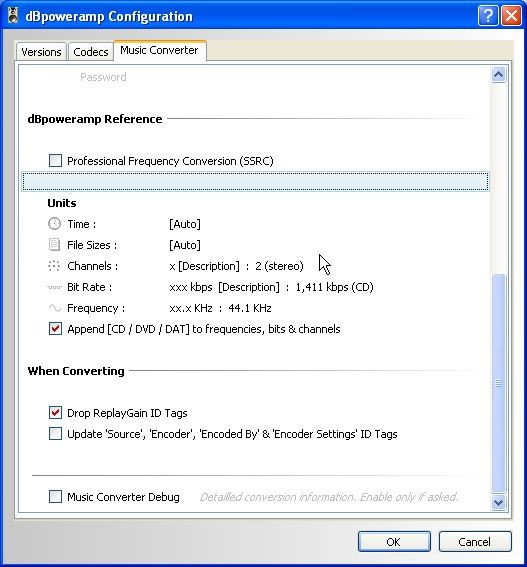Click the waveform icon beside Bit Rate

click(54, 287)
